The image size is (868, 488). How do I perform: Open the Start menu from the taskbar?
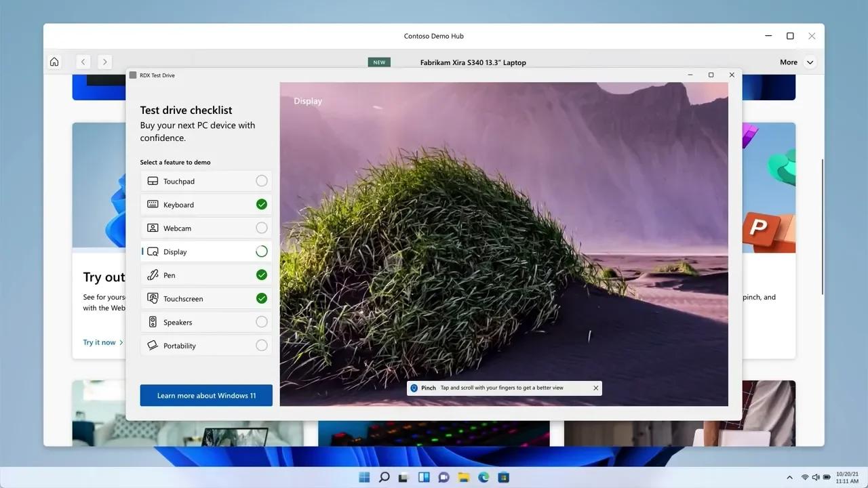364,477
